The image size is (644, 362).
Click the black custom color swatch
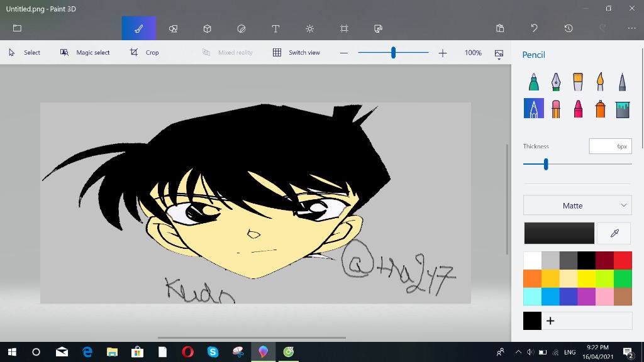[532, 321]
